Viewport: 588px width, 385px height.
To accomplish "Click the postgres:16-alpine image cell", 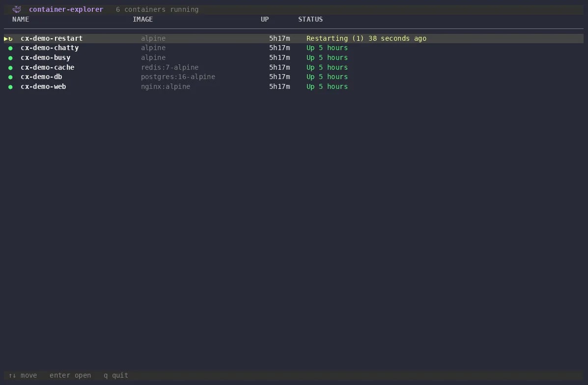I will tap(178, 77).
